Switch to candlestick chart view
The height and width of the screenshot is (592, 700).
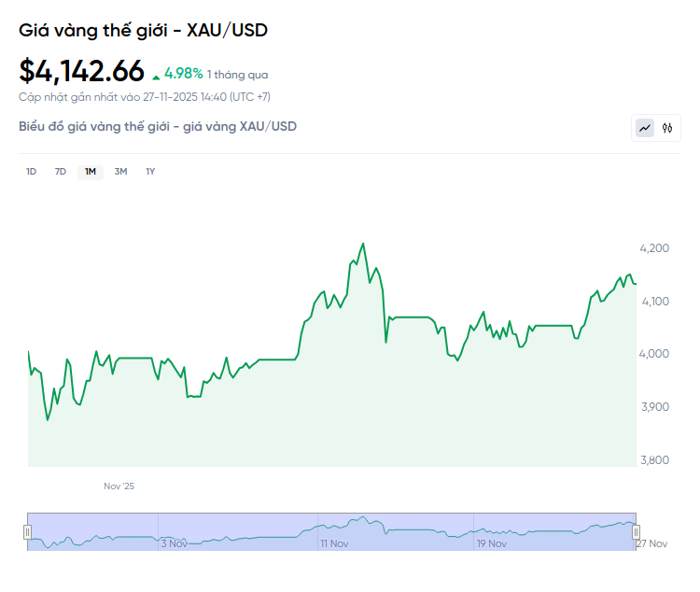point(667,128)
